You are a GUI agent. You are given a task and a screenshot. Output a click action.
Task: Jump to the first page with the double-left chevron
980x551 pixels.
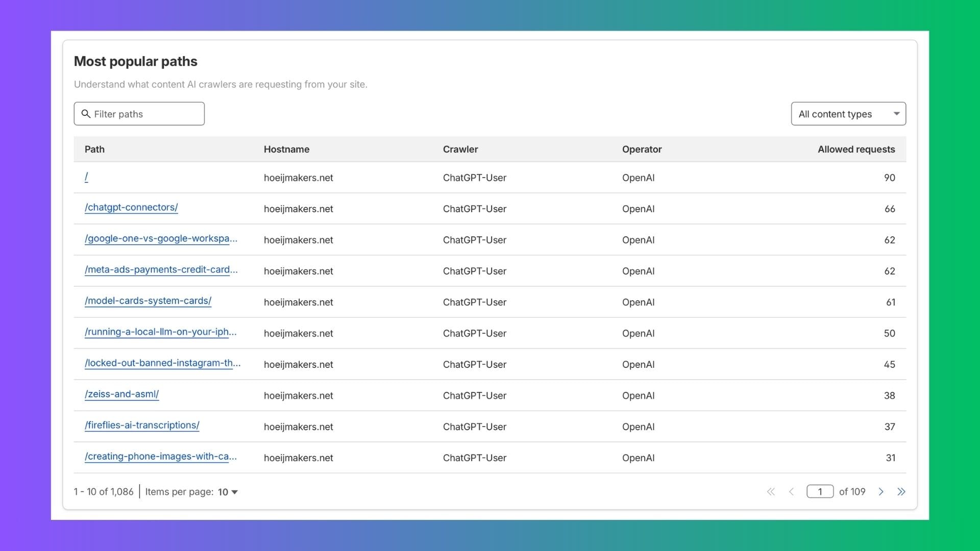click(771, 492)
